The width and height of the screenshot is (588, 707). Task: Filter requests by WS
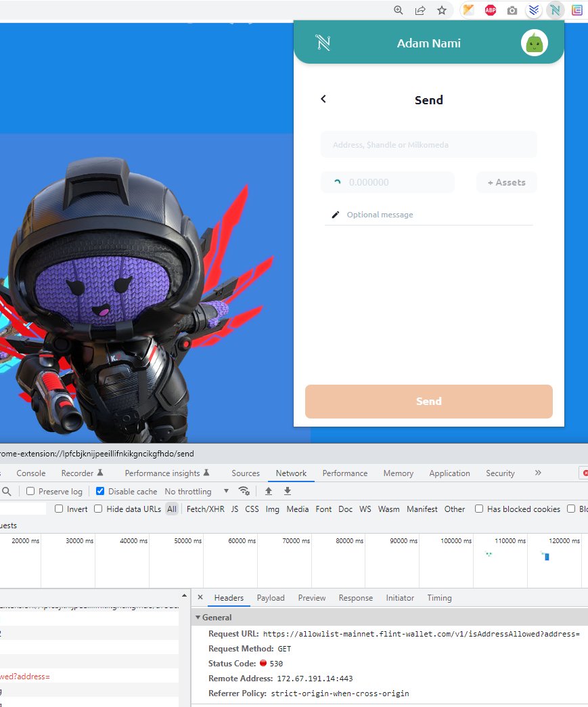[365, 509]
